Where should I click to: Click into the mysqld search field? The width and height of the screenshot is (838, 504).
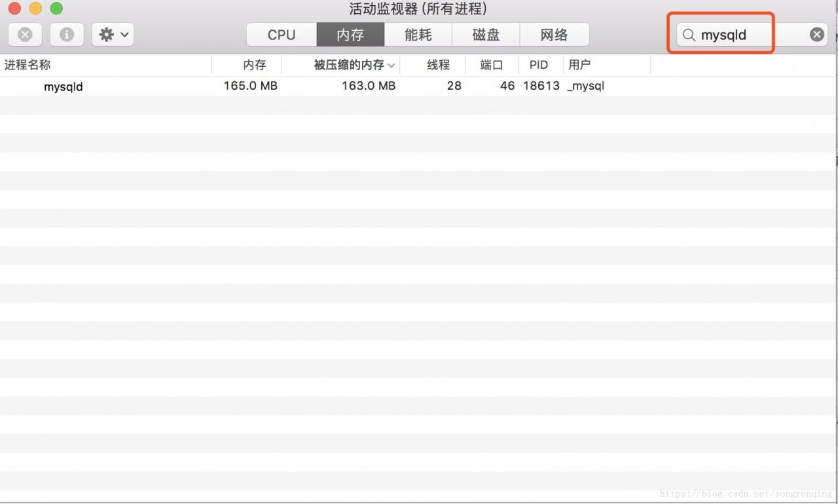click(x=746, y=35)
